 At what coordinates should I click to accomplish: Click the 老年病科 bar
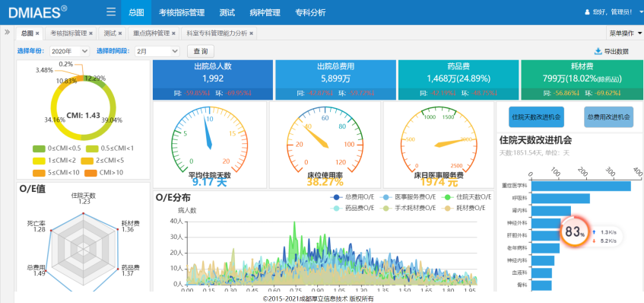pos(545,248)
